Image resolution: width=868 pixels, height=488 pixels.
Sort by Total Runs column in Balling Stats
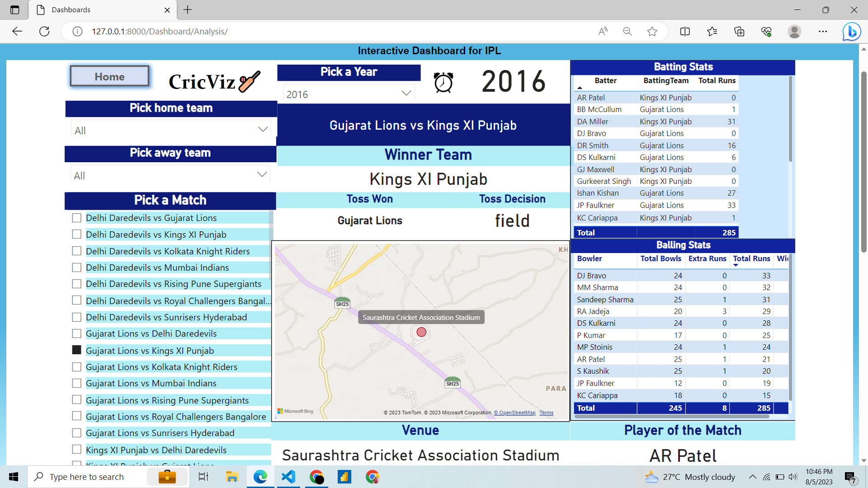pos(751,258)
